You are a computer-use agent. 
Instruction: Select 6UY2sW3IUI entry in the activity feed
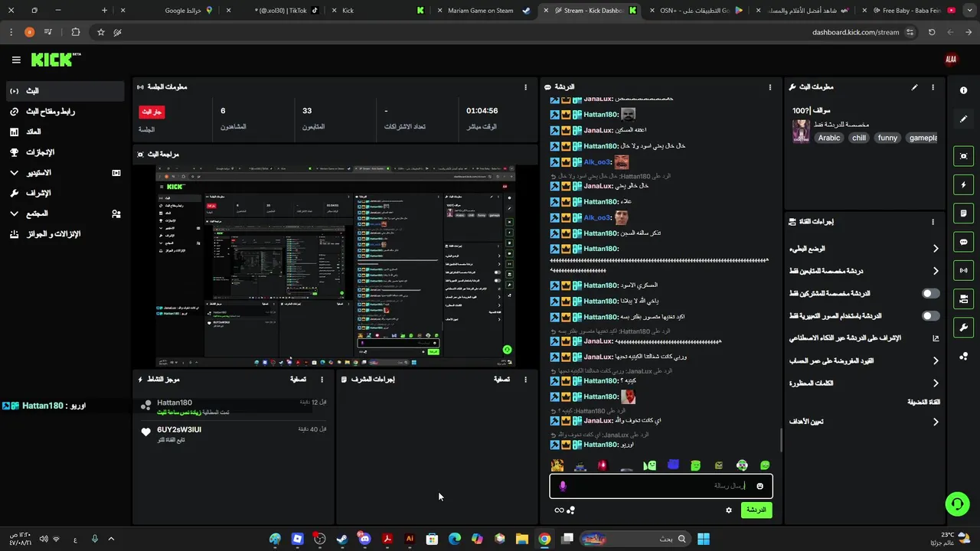point(234,434)
